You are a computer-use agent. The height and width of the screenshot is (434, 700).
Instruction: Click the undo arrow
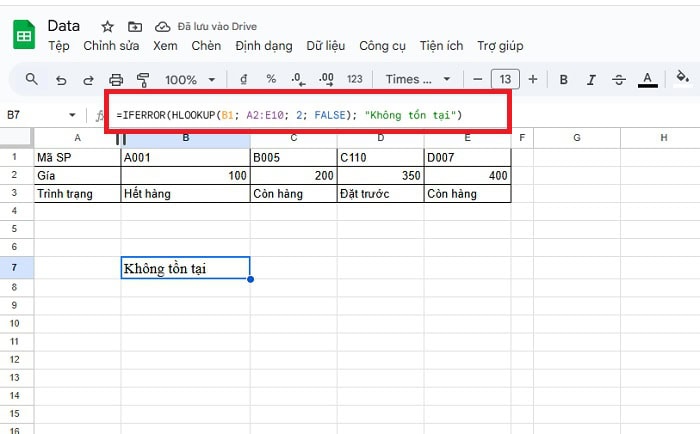click(62, 79)
